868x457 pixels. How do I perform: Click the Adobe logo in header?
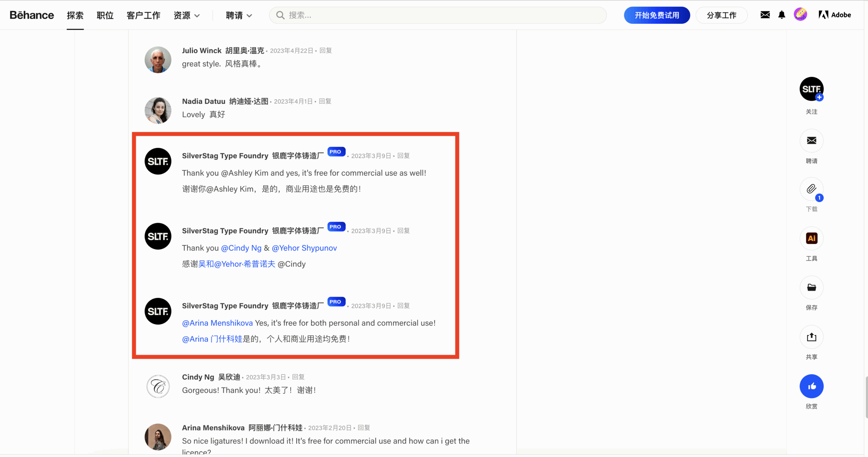(834, 15)
